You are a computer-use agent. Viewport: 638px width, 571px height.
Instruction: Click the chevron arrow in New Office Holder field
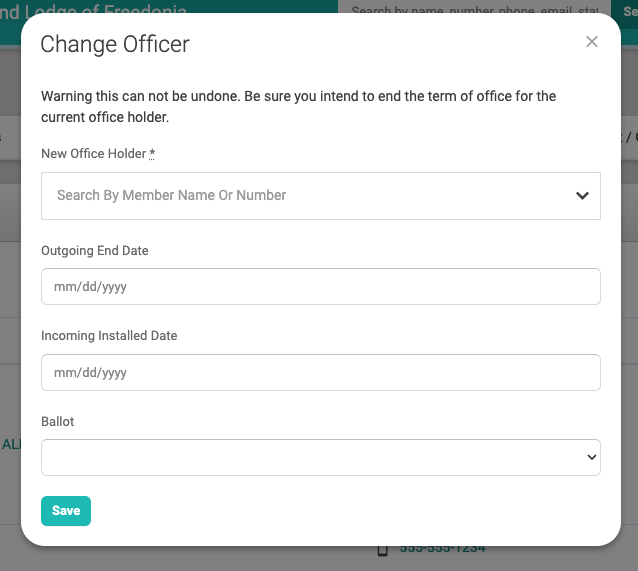tap(582, 196)
